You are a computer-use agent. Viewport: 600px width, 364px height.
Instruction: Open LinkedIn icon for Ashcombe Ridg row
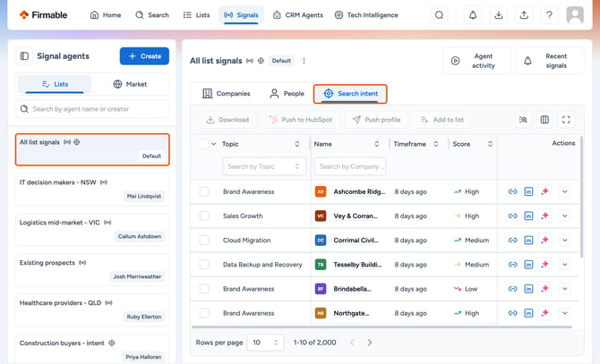(528, 191)
